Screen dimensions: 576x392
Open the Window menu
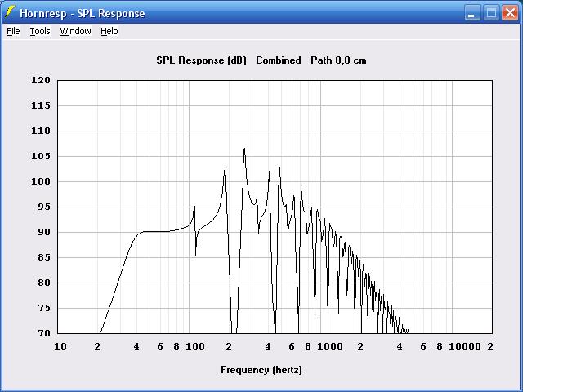coord(75,31)
